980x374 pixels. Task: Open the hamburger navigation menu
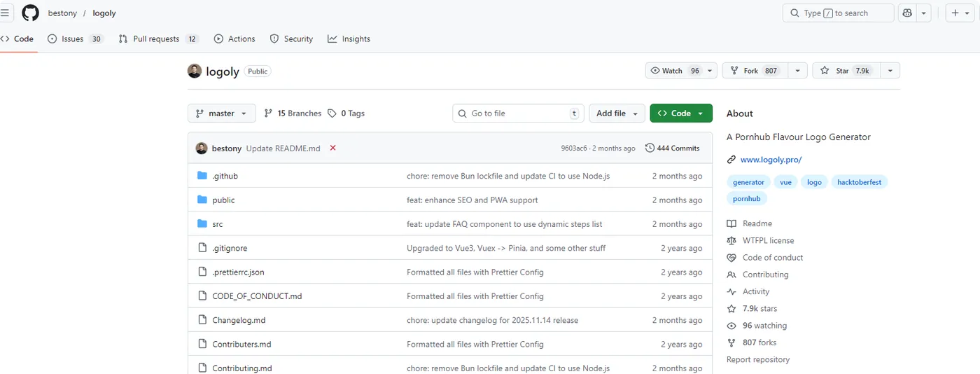click(x=5, y=13)
